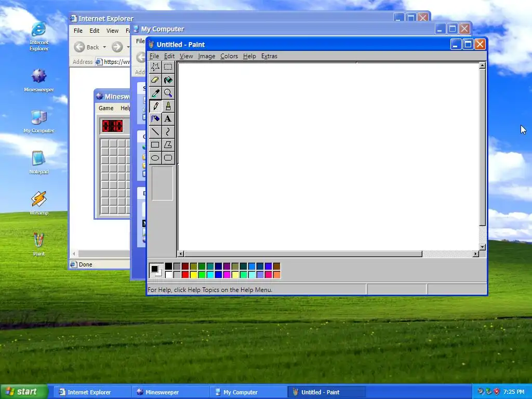
Task: Select the My Computer desktop icon
Action: [38, 122]
